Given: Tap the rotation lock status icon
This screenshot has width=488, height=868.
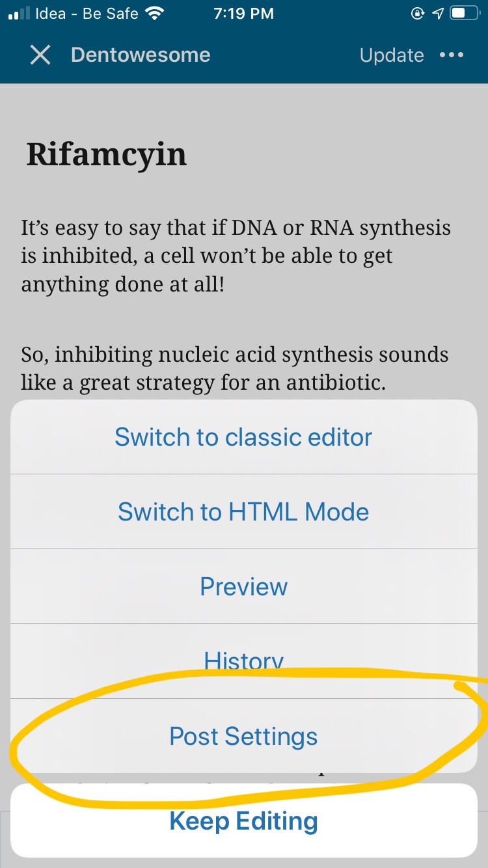Looking at the screenshot, I should click(x=418, y=14).
